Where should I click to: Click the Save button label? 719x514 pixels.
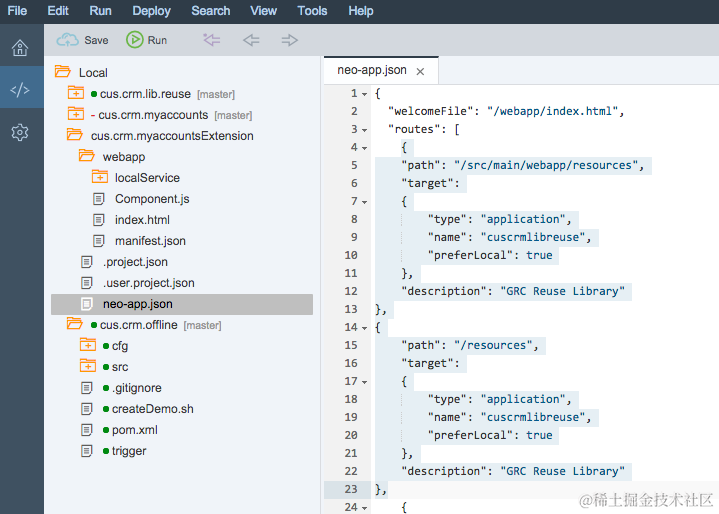click(x=96, y=40)
